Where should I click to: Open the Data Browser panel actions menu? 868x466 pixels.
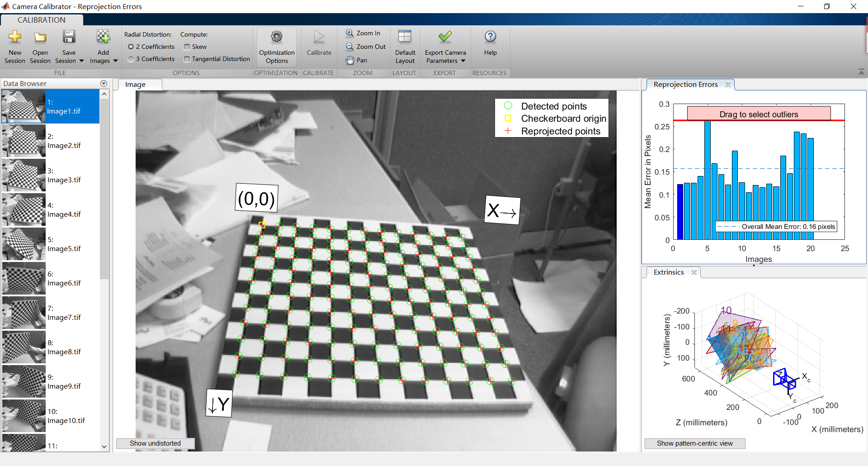(104, 84)
